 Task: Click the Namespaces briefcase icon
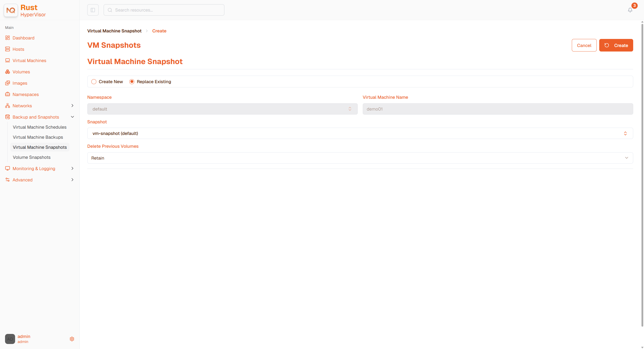[8, 94]
